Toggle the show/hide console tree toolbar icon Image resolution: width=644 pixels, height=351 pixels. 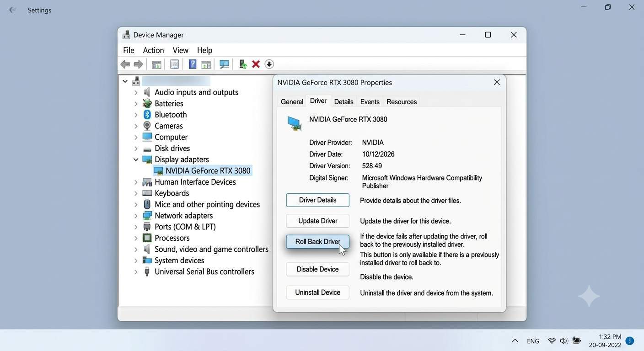[156, 64]
